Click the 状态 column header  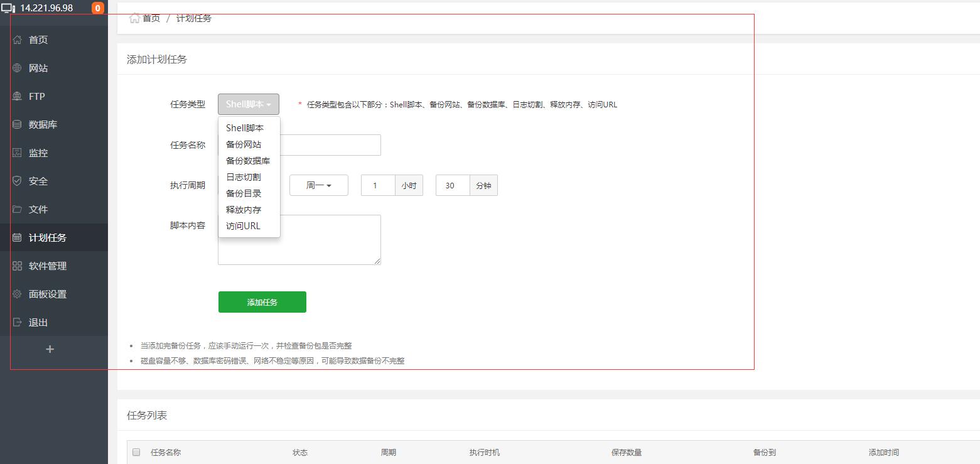(300, 452)
